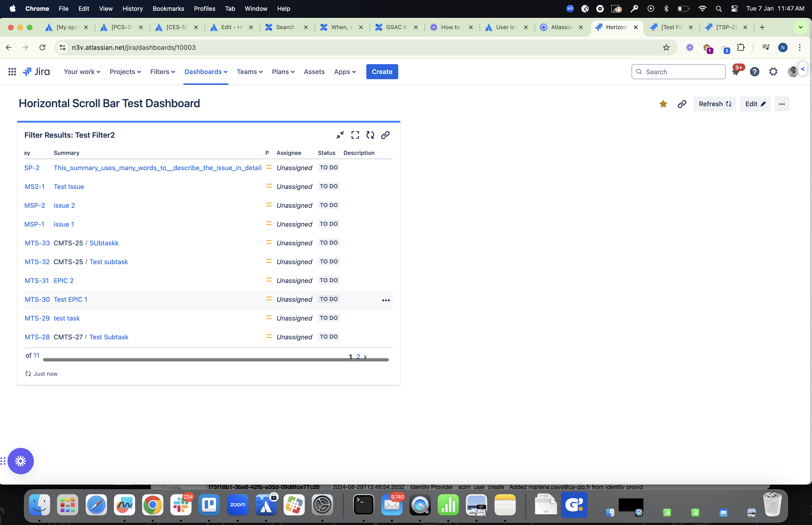Image resolution: width=812 pixels, height=525 pixels.
Task: Open Jira settings gear
Action: pos(773,72)
